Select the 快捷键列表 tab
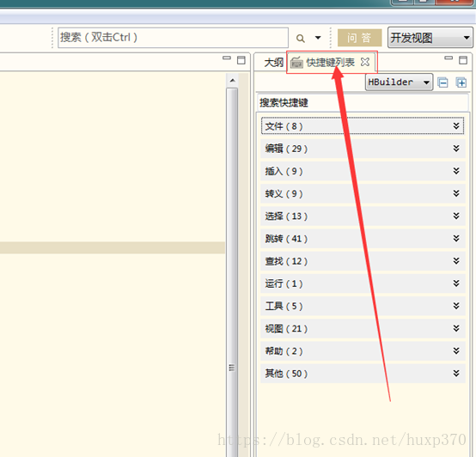The width and height of the screenshot is (476, 457). [330, 63]
